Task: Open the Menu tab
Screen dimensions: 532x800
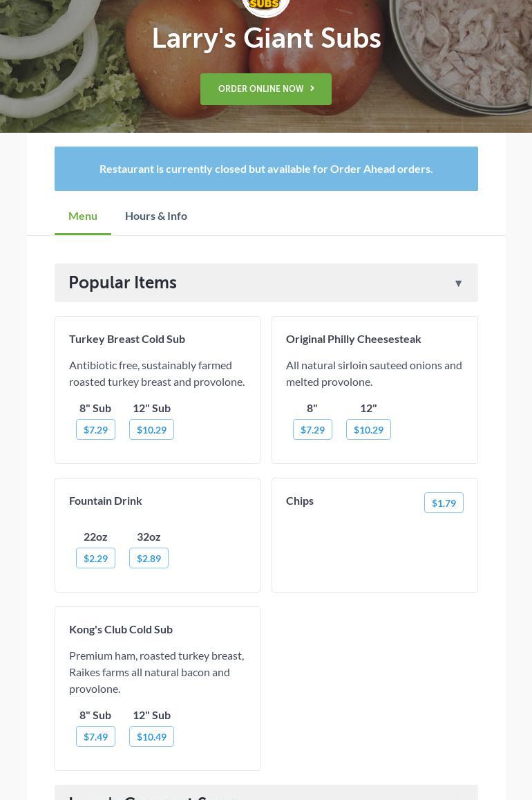Action: click(83, 216)
